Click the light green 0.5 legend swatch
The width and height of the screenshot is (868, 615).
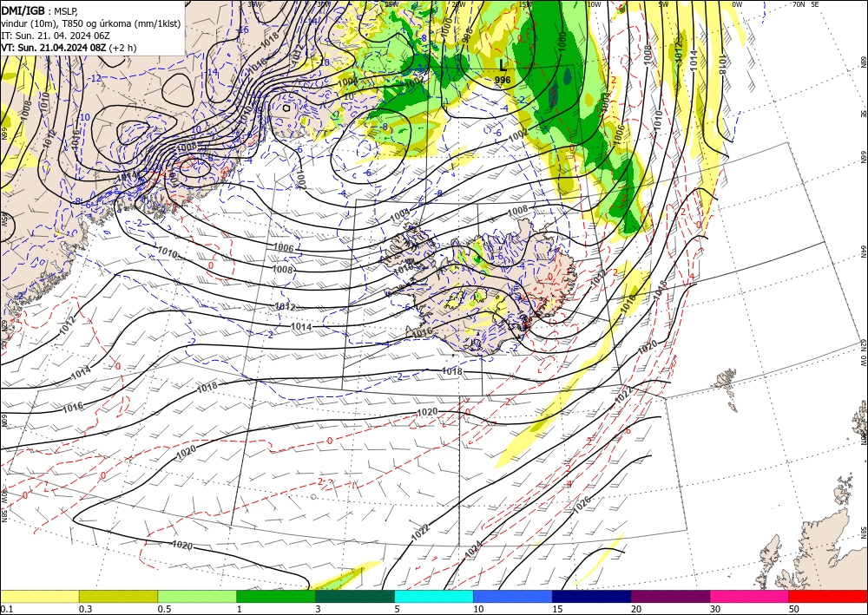click(197, 596)
